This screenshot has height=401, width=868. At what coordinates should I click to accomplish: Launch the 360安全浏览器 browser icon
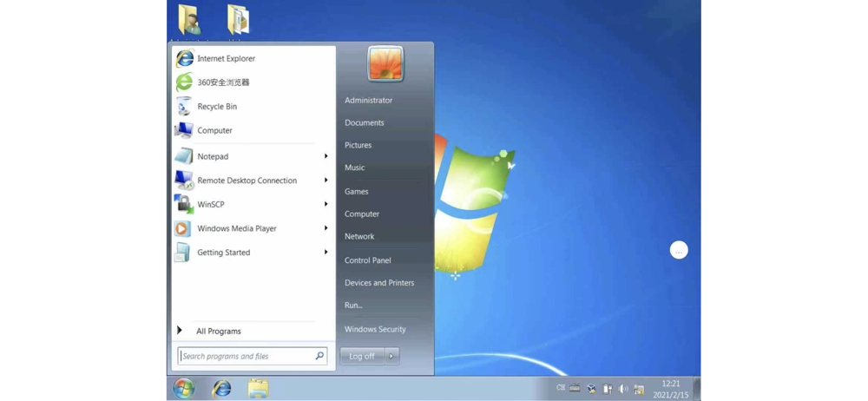click(184, 82)
